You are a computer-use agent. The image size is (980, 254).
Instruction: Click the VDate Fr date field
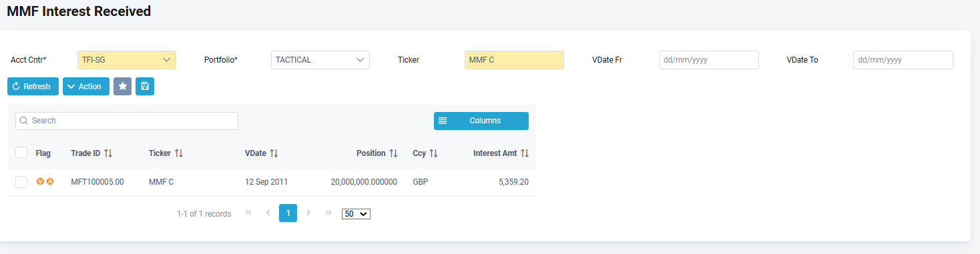tap(709, 60)
